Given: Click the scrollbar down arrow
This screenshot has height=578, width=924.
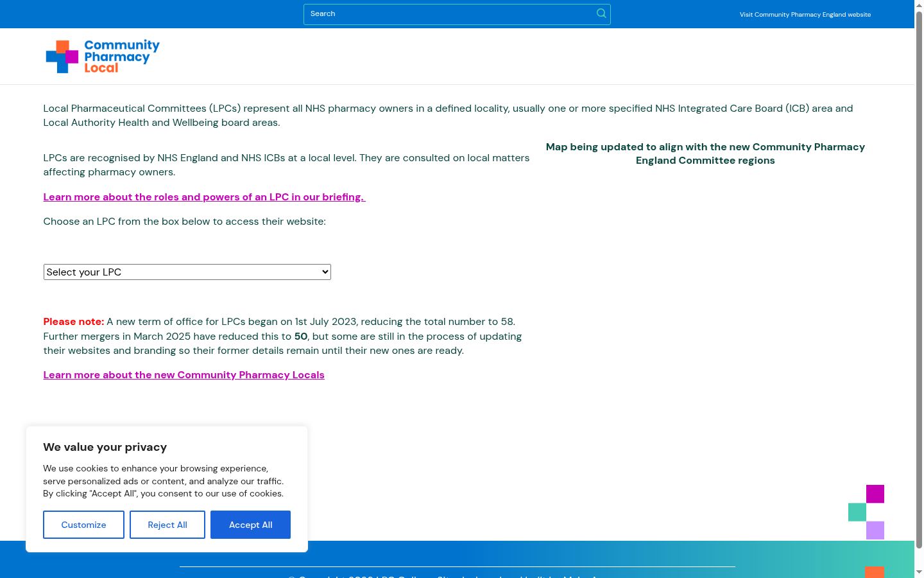Looking at the screenshot, I should pyautogui.click(x=919, y=573).
